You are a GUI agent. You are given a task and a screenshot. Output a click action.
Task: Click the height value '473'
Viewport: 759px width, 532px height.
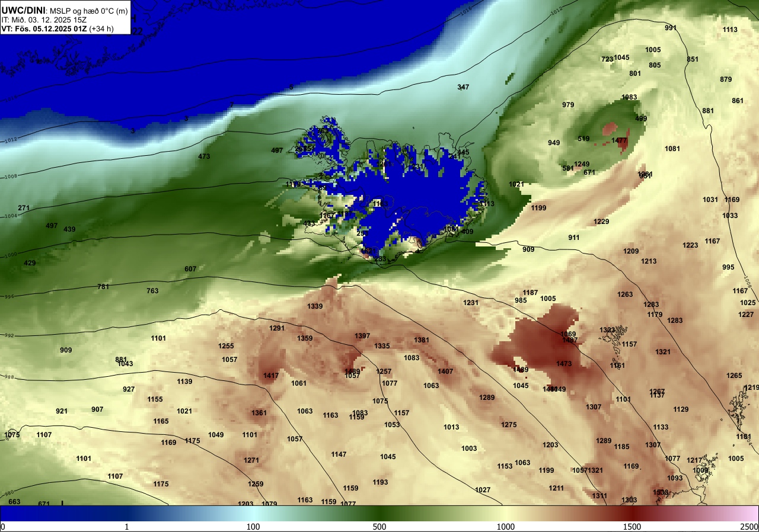[x=204, y=156]
